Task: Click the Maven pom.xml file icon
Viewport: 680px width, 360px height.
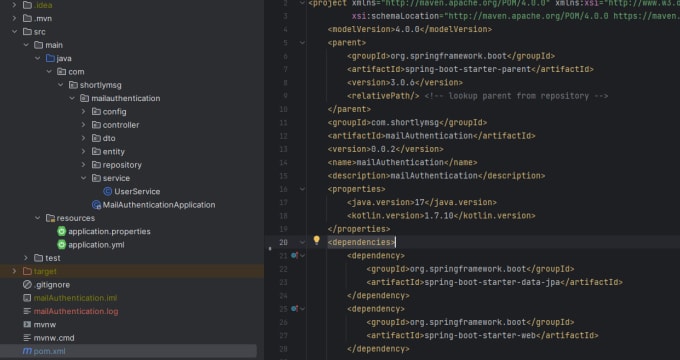Action: click(x=27, y=351)
